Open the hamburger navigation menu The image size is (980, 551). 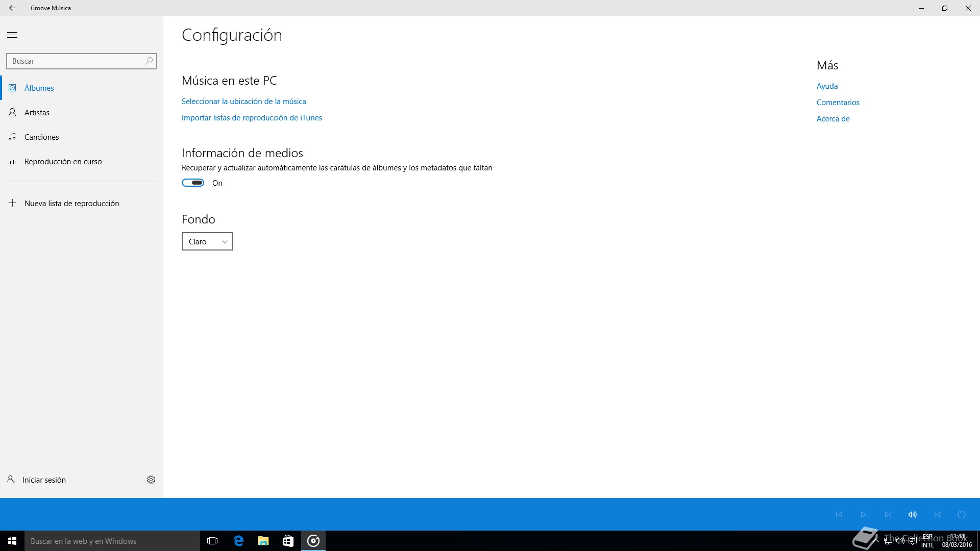point(12,35)
